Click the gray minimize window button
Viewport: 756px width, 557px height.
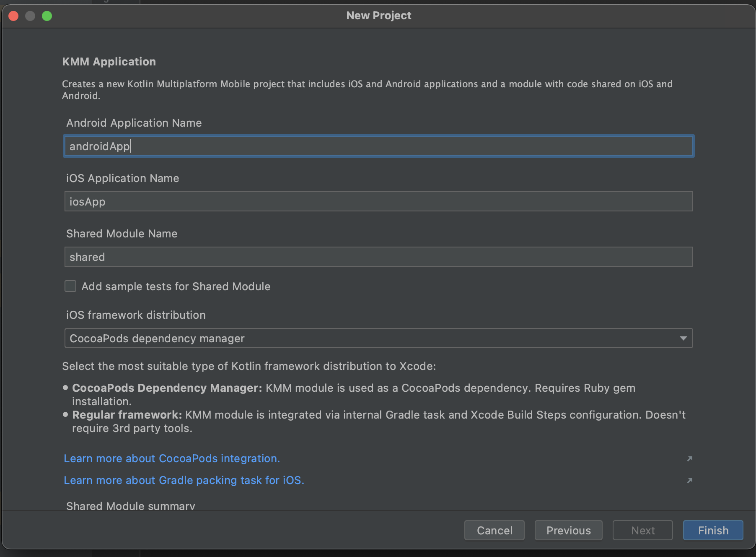[x=30, y=16]
